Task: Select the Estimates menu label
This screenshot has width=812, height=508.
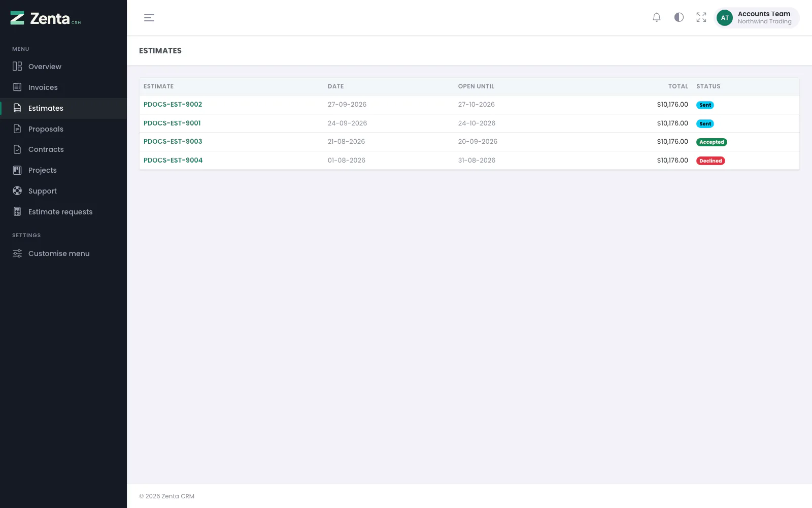Action: [x=46, y=108]
